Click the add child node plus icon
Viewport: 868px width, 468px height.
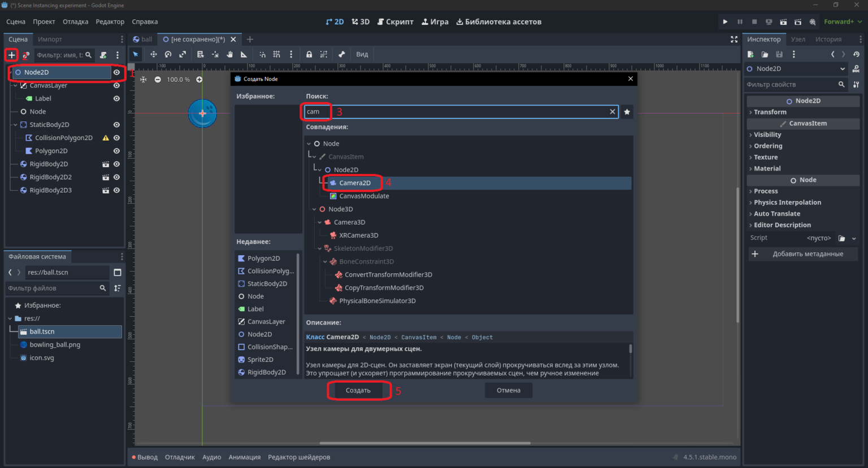[x=11, y=55]
